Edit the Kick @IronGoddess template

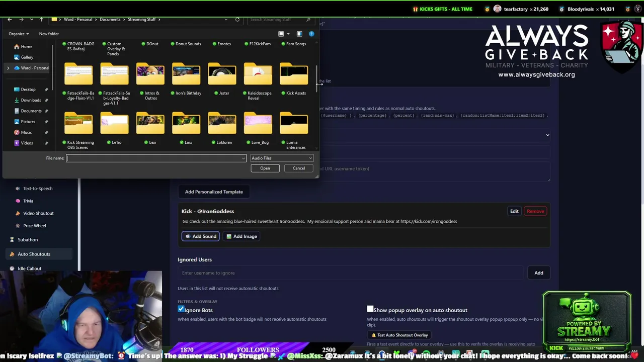tap(514, 211)
